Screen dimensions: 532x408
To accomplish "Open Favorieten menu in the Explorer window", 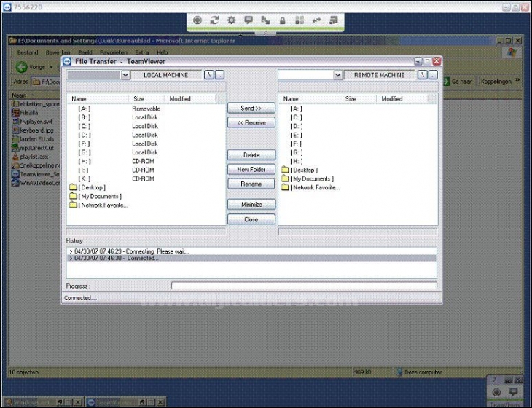I will point(113,52).
